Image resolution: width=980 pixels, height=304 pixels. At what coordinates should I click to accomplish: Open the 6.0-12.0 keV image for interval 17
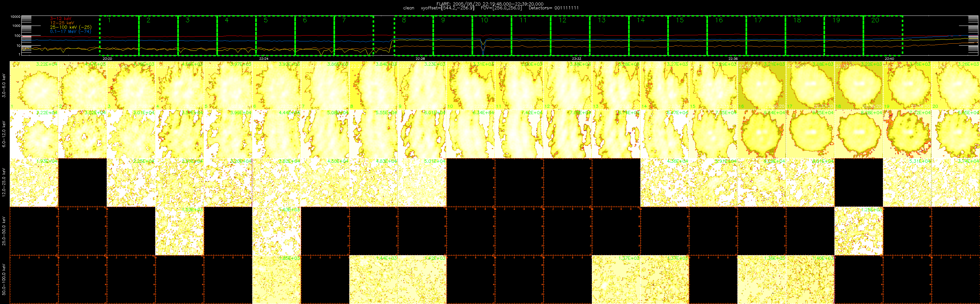coord(810,134)
